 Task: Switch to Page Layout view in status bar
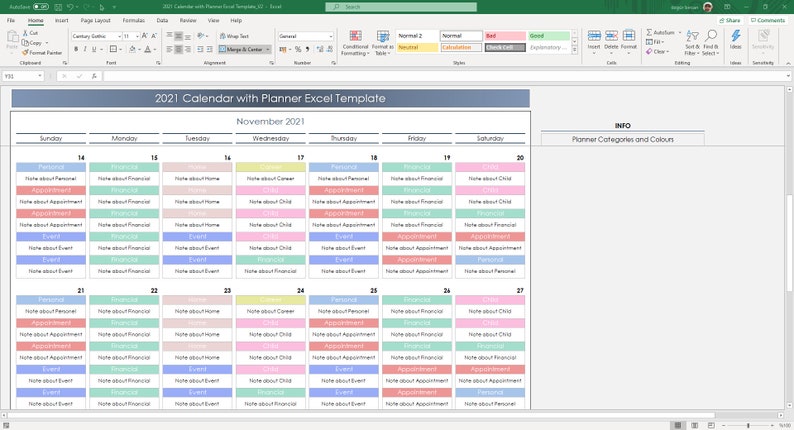click(x=695, y=425)
